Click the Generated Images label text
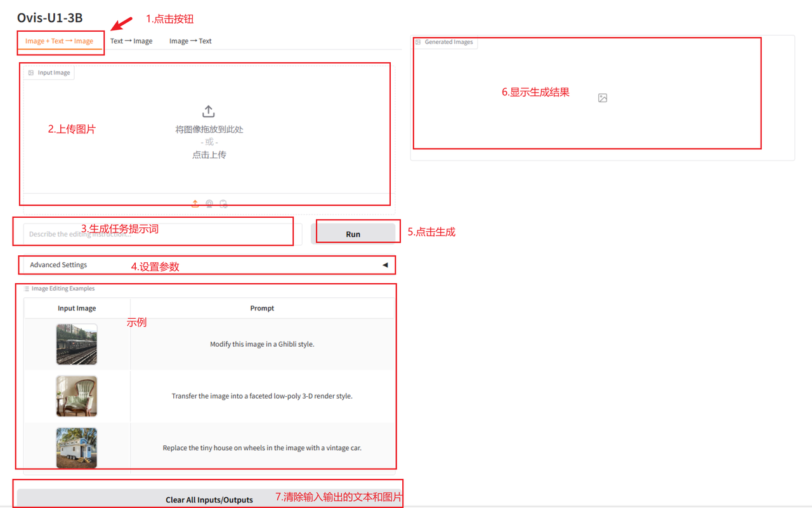 pos(449,42)
